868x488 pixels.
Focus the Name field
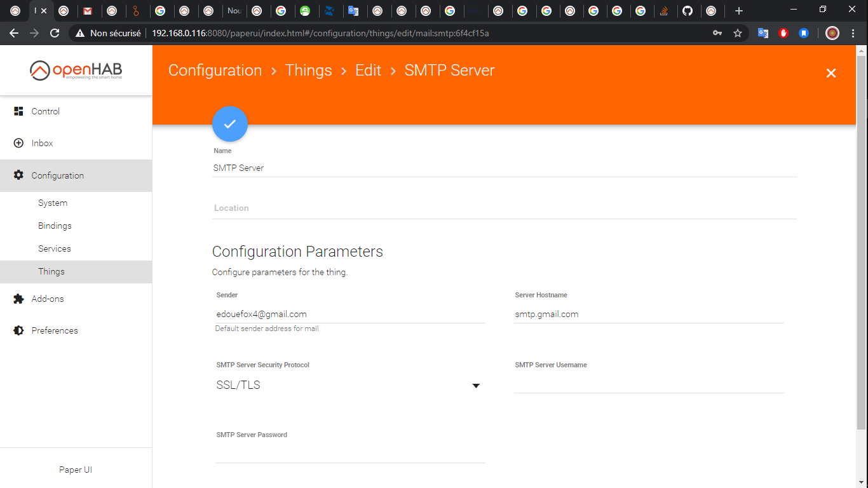coord(504,168)
